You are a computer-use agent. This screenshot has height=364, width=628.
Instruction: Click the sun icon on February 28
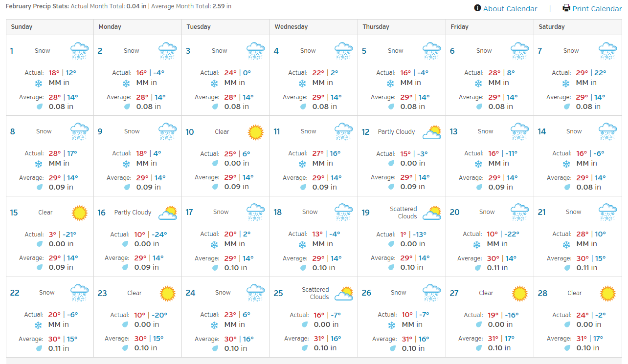(x=607, y=293)
